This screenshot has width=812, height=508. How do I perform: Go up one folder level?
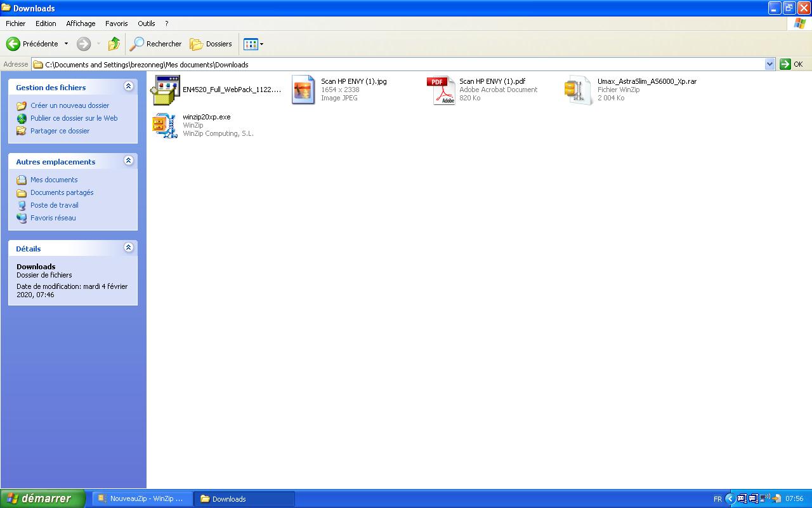pyautogui.click(x=114, y=44)
